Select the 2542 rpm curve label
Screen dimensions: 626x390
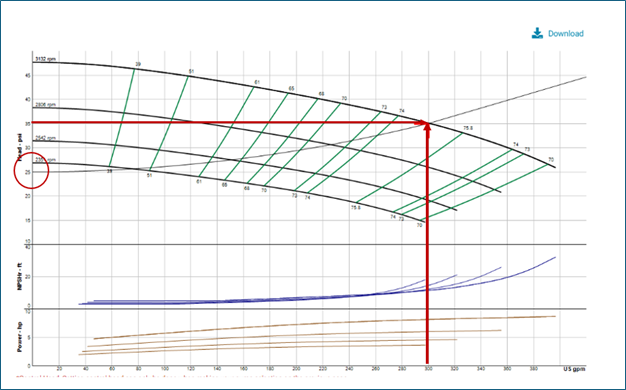[x=45, y=138]
